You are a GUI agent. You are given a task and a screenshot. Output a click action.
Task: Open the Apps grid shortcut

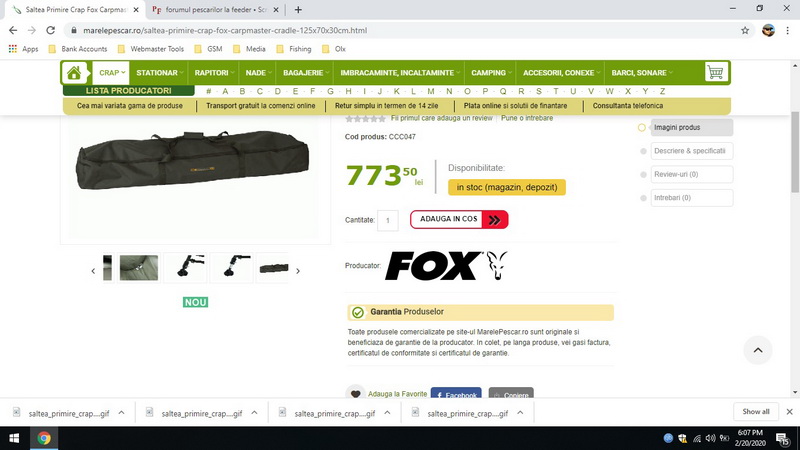click(x=23, y=49)
